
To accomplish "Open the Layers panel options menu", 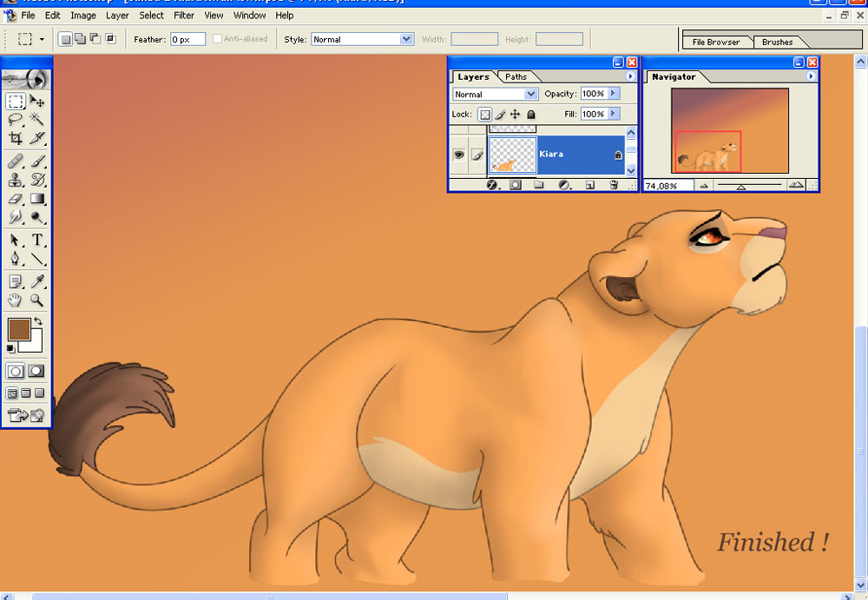I will click(x=630, y=76).
